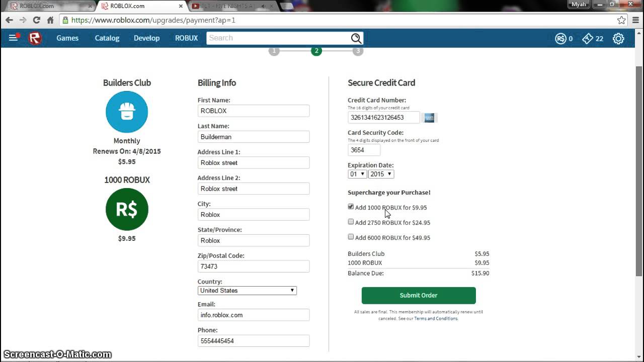The width and height of the screenshot is (644, 362).
Task: Open the Country dropdown
Action: pos(247,291)
